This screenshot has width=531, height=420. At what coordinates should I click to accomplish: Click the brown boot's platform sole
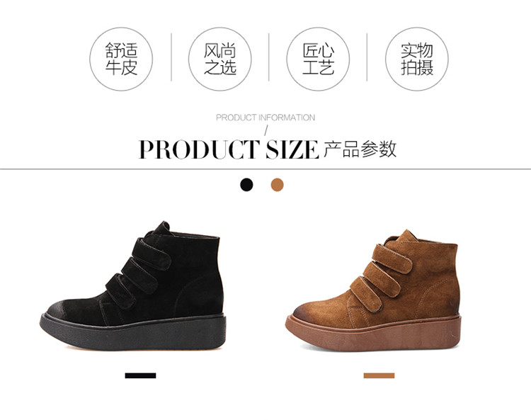pos(374,333)
